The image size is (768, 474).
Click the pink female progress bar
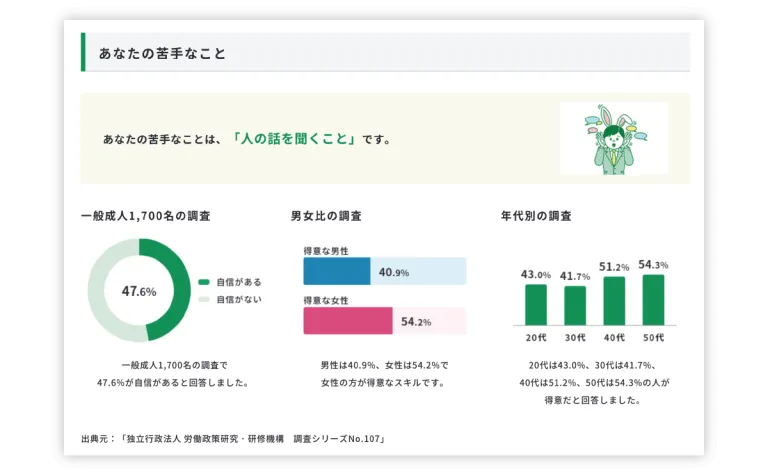[348, 321]
